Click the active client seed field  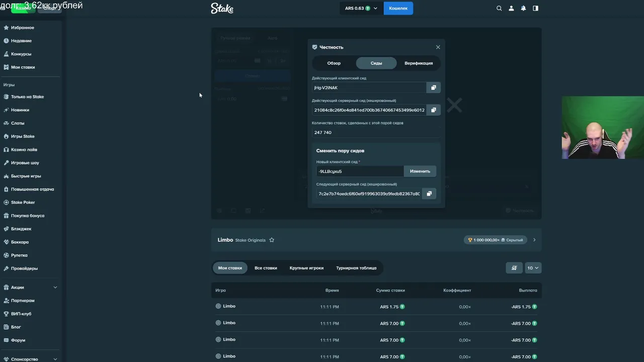(x=369, y=87)
